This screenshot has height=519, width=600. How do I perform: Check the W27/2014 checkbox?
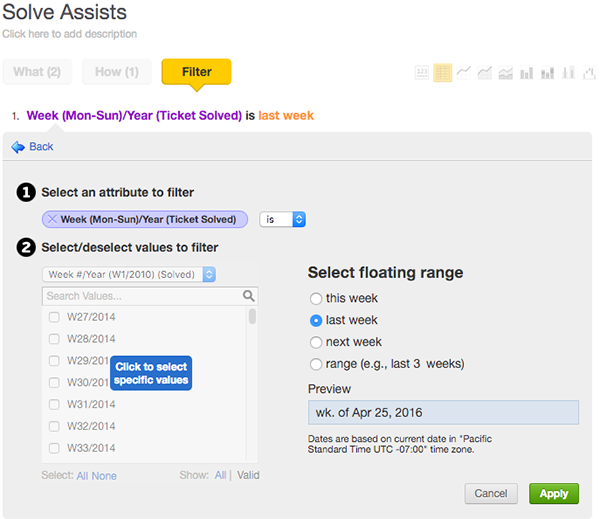tap(54, 317)
